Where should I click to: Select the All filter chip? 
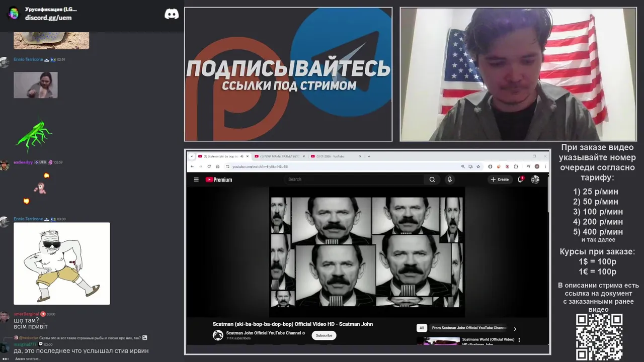coord(422,328)
